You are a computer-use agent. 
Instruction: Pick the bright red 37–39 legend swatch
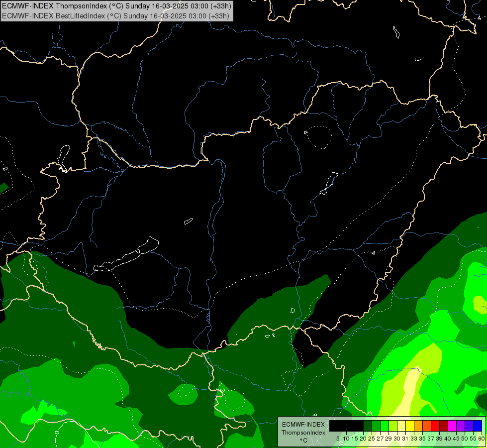(x=435, y=426)
